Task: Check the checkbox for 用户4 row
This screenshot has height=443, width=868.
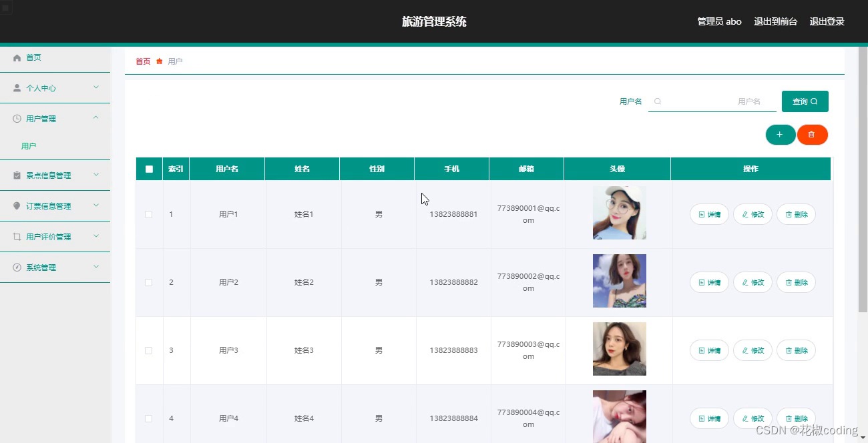Action: pos(148,419)
